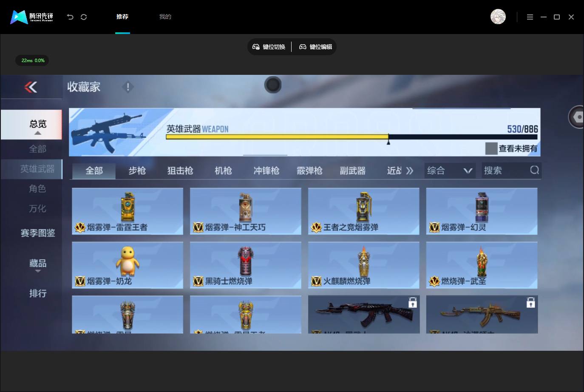Click the V badge on 烟雾弹-奶龙
This screenshot has width=584, height=392.
[80, 281]
